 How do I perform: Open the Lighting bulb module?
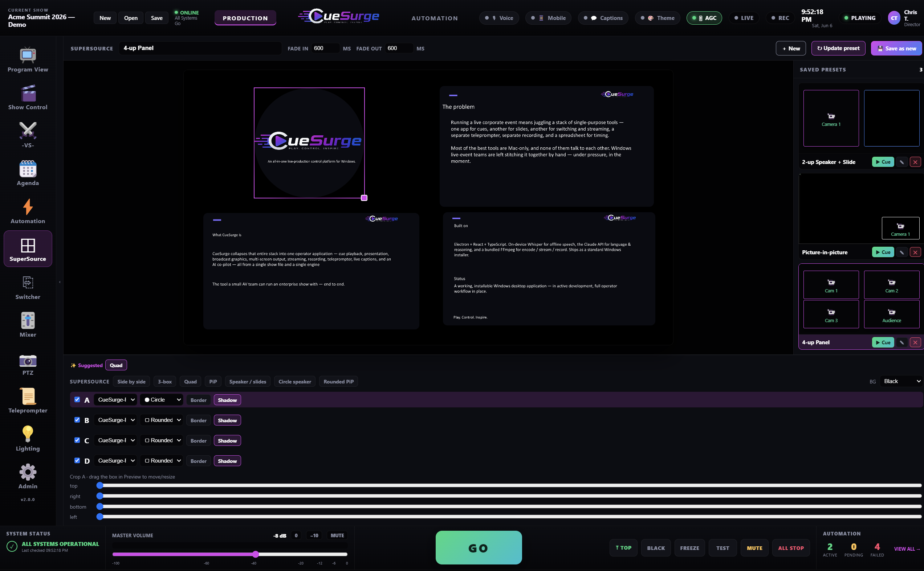click(x=28, y=439)
